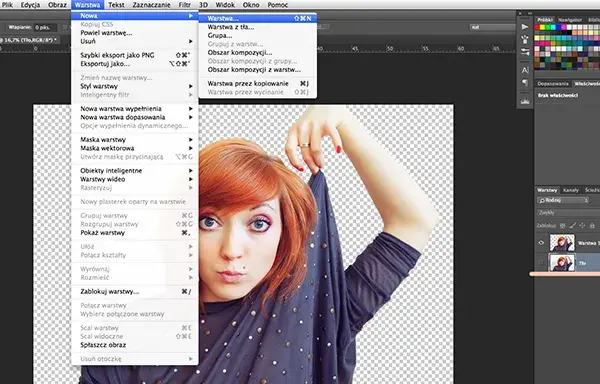Choose Obszar kompozycji... submenu item

(258, 52)
